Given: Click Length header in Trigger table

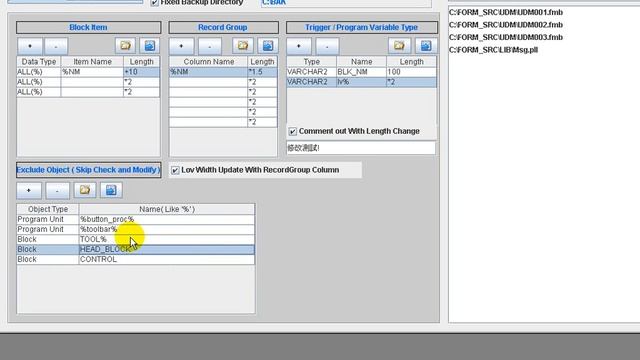Looking at the screenshot, I should click(411, 62).
